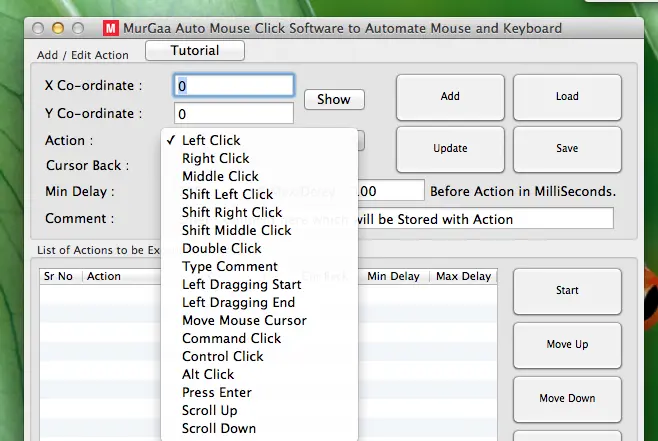Choose Scroll Down action
Screen dimensions: 658x441
pos(219,428)
